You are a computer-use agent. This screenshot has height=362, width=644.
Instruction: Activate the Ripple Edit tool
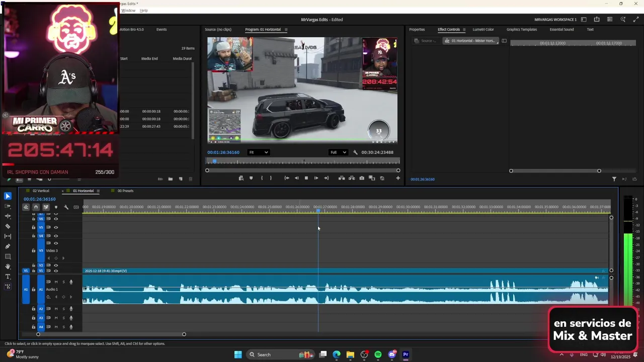8,216
